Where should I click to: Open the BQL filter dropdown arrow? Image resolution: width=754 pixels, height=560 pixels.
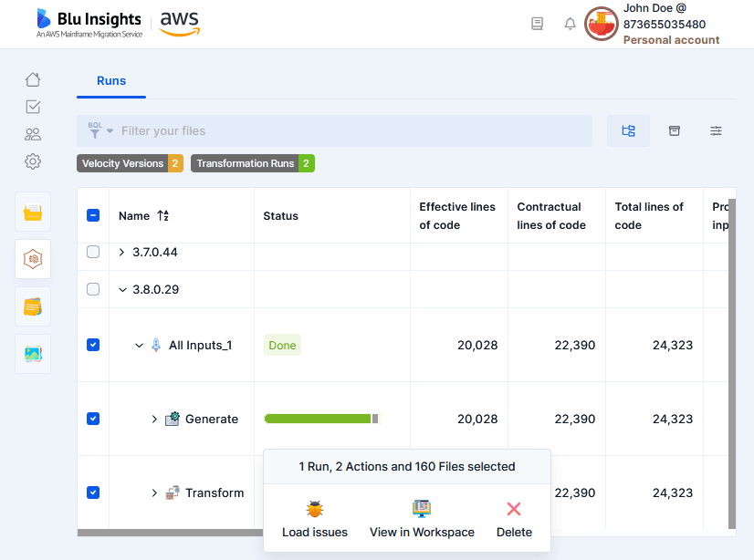click(110, 130)
